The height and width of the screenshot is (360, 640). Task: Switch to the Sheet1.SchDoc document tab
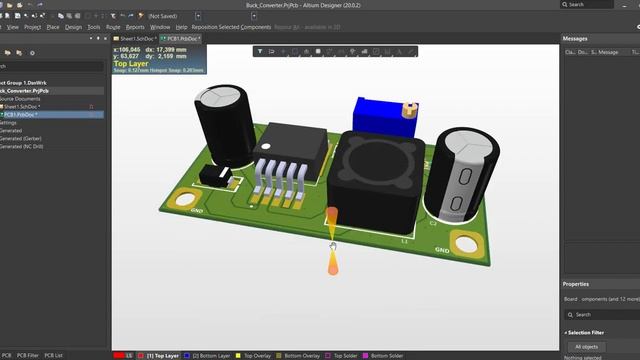(135, 38)
